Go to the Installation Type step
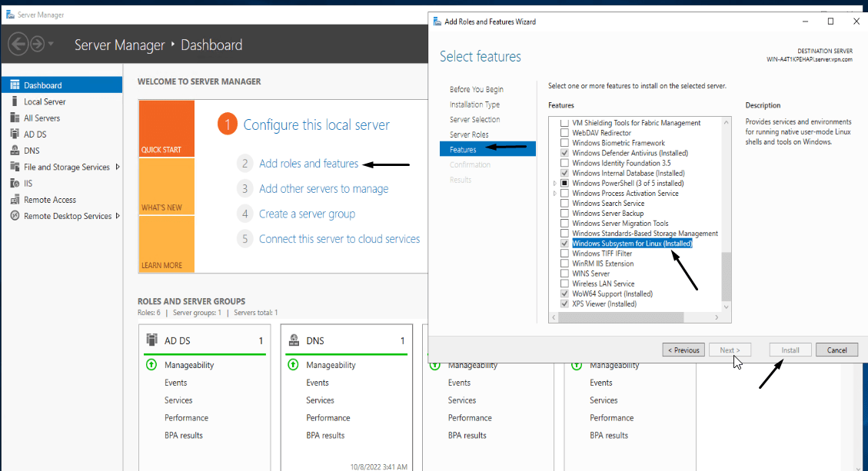The height and width of the screenshot is (471, 868). (x=474, y=104)
